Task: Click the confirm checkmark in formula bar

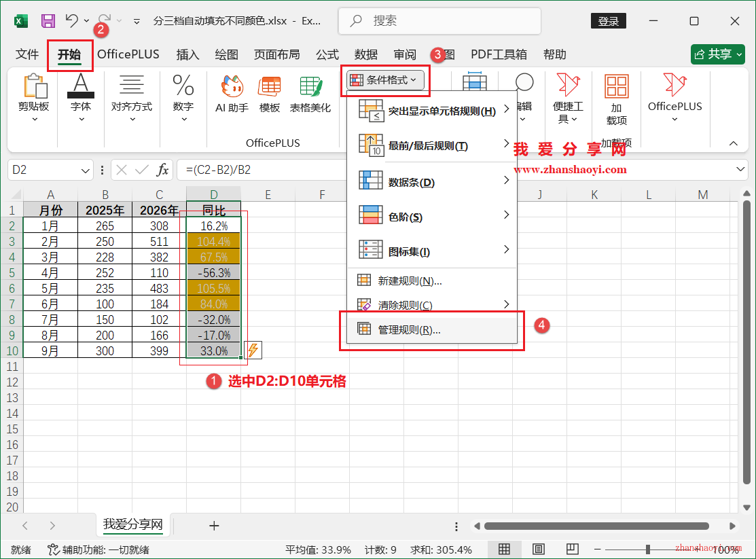Action: pyautogui.click(x=142, y=170)
